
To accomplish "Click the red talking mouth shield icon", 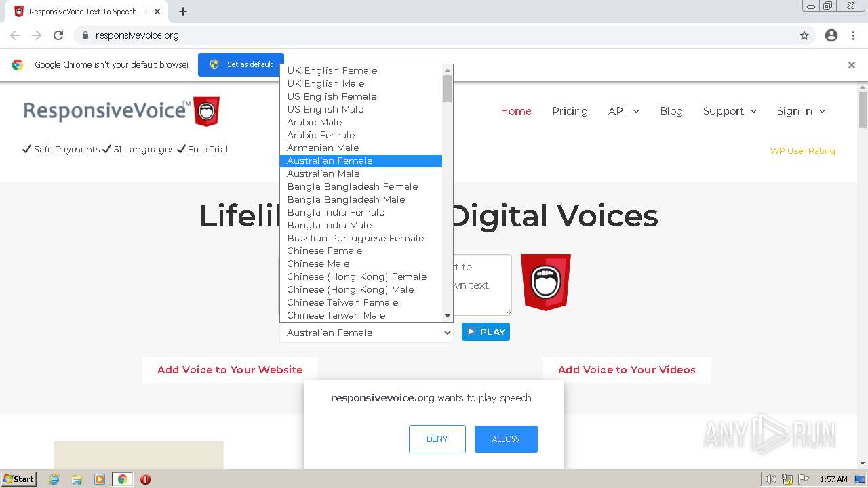I will pos(546,282).
